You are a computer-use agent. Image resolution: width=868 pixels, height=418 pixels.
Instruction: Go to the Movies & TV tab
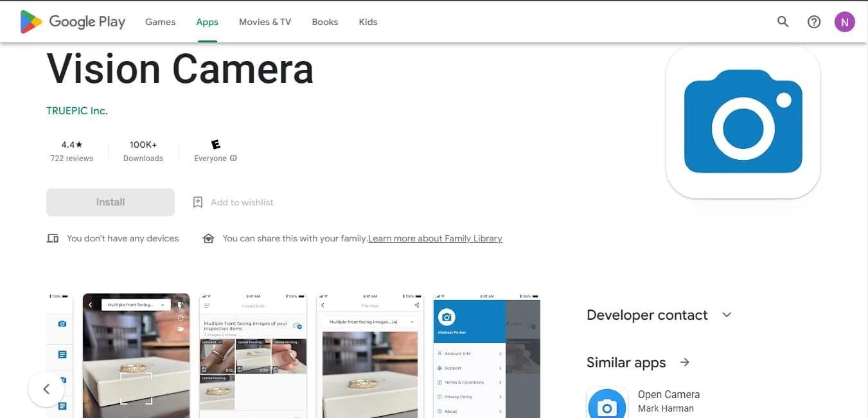click(265, 22)
